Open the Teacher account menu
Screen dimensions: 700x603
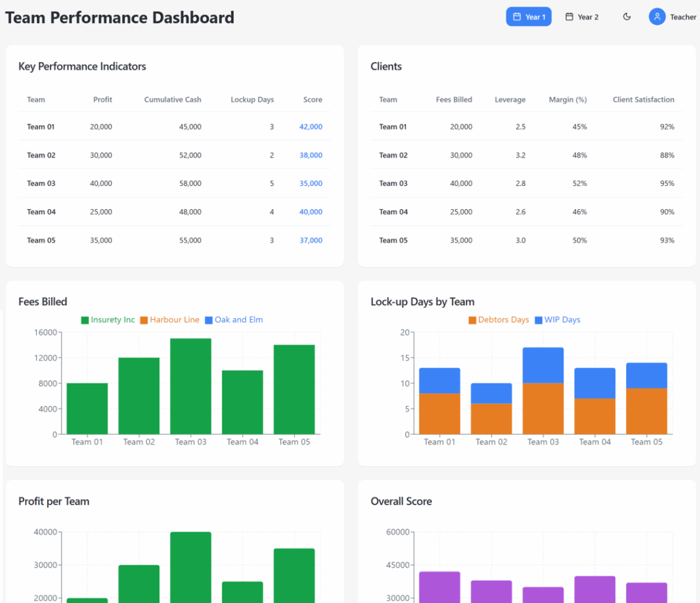(x=673, y=17)
